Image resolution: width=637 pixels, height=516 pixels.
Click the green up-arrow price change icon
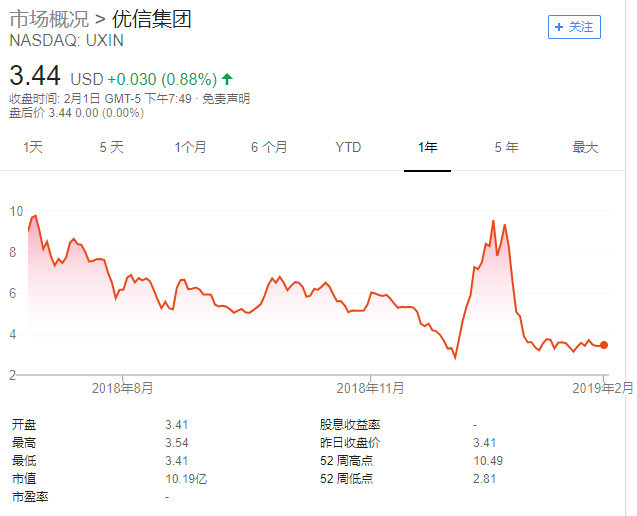227,79
